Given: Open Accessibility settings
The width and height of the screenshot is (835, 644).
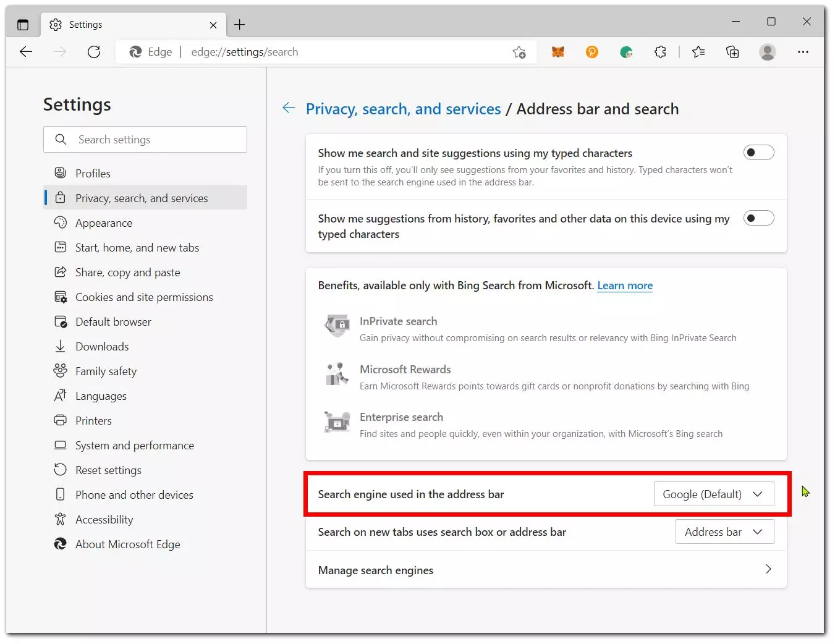Looking at the screenshot, I should pos(145,519).
